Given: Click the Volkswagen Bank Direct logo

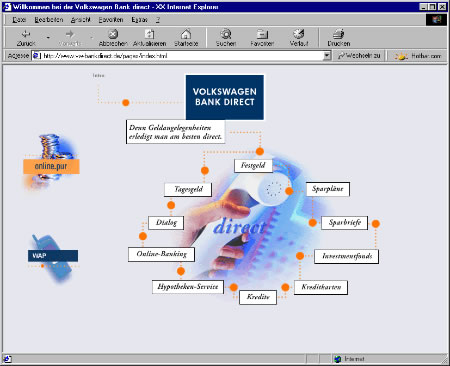Looking at the screenshot, I should 225,97.
